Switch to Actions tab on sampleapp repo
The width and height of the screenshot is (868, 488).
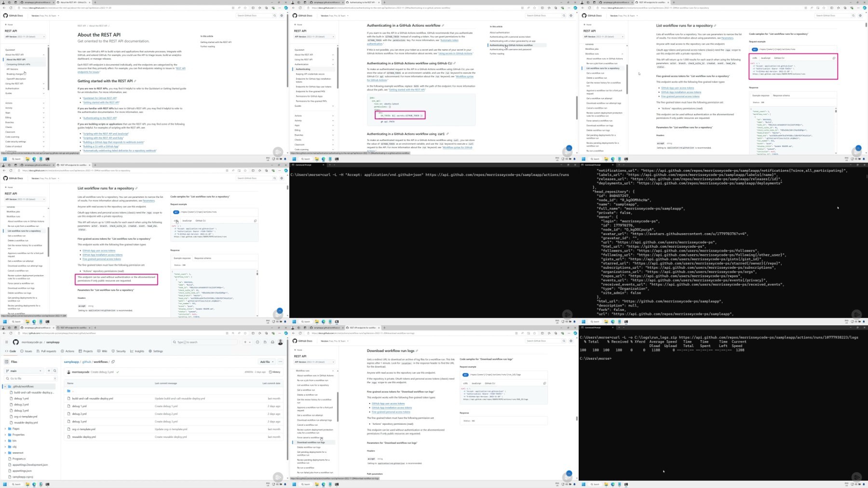(68, 351)
